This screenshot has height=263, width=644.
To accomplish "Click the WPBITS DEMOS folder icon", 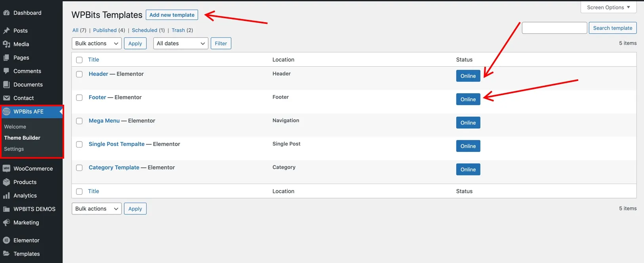I will [x=6, y=209].
